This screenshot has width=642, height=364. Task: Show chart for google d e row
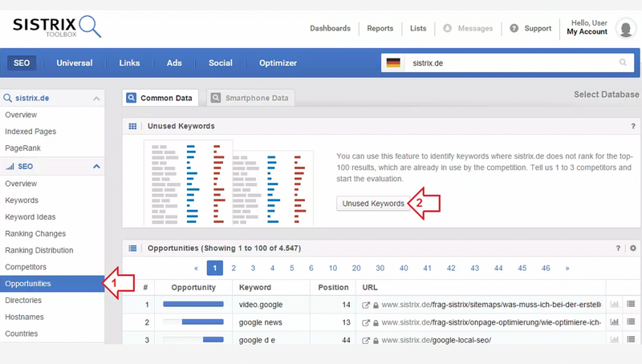(x=615, y=339)
